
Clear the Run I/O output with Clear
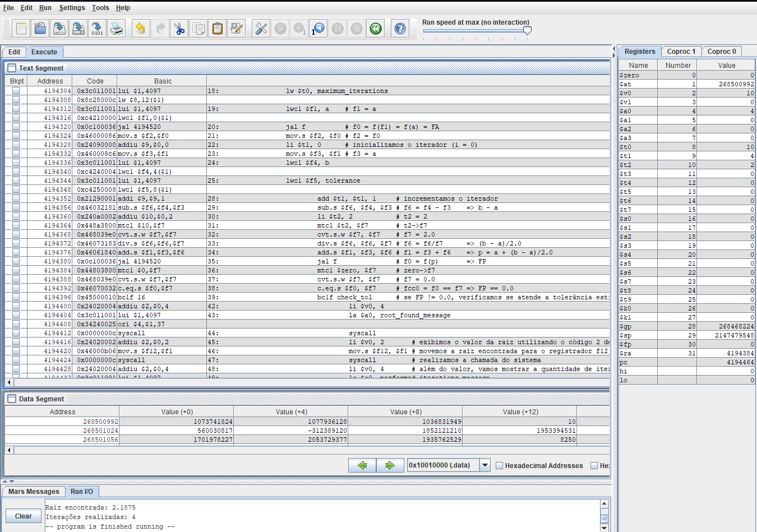pos(24,516)
